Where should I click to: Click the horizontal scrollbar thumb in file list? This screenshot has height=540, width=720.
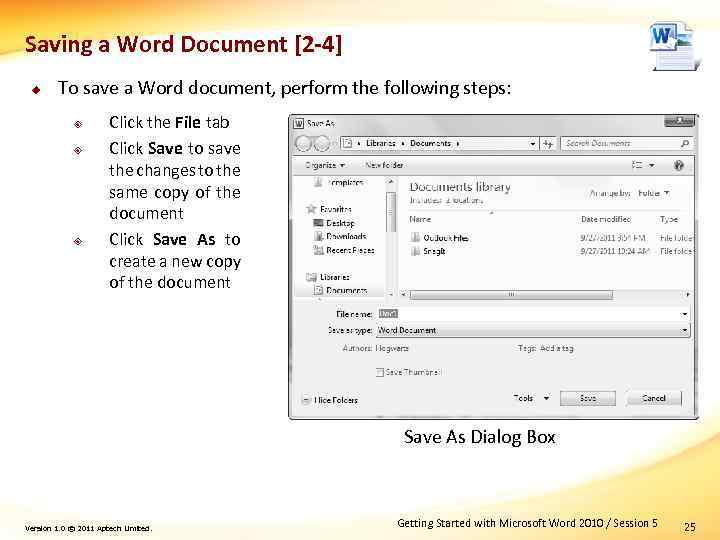tap(511, 294)
